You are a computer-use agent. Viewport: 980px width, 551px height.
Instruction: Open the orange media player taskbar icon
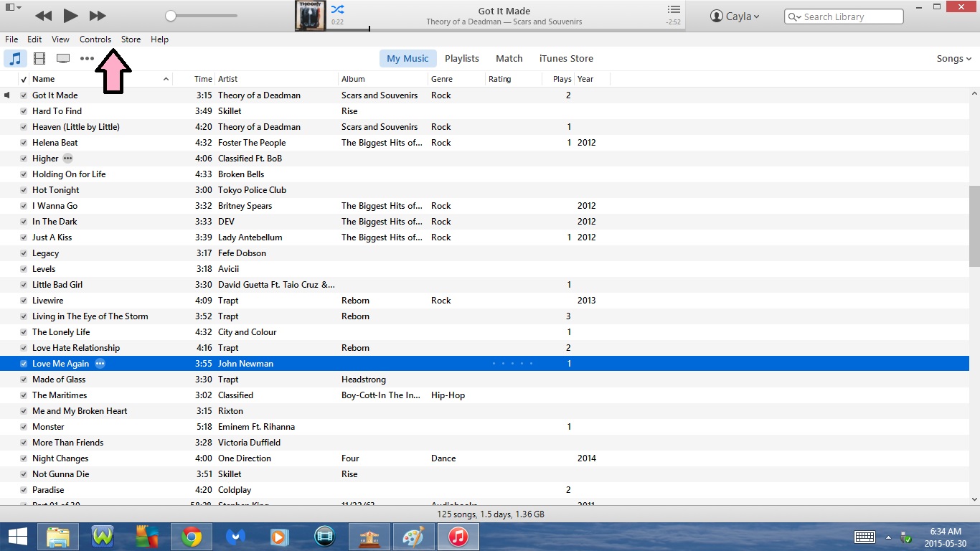click(281, 537)
